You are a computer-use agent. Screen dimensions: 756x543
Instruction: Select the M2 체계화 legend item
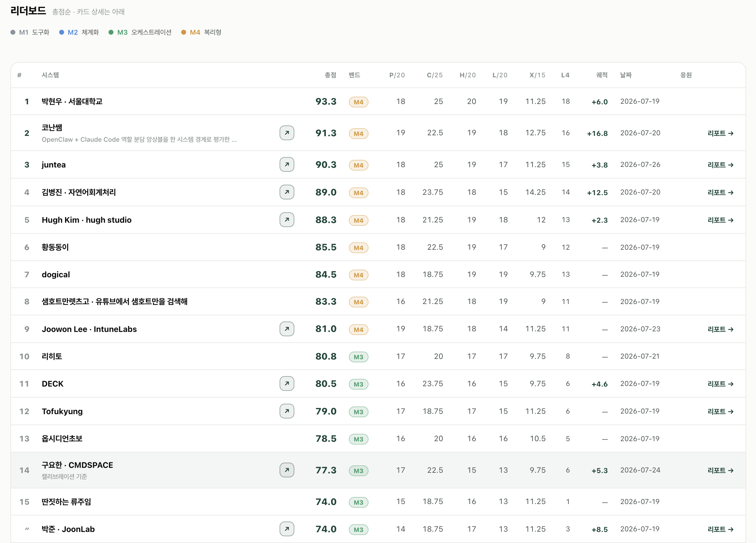point(79,32)
